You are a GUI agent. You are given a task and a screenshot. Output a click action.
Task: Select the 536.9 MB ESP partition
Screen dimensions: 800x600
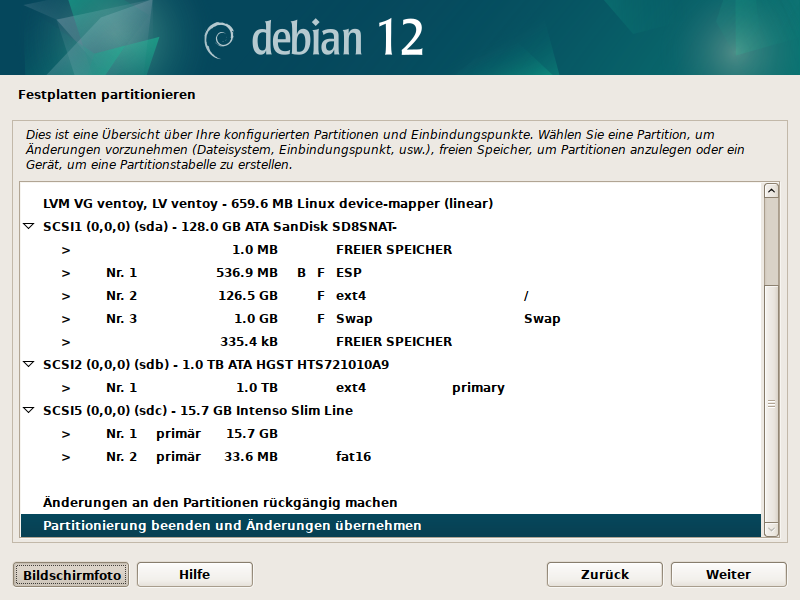pos(391,272)
